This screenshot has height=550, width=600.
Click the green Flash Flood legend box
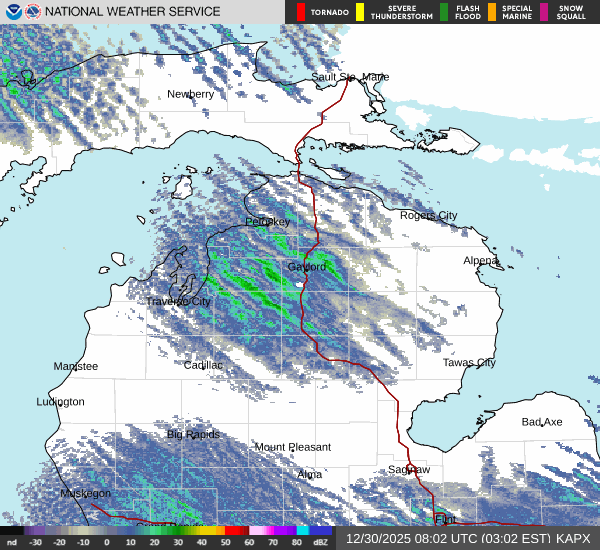click(x=447, y=12)
